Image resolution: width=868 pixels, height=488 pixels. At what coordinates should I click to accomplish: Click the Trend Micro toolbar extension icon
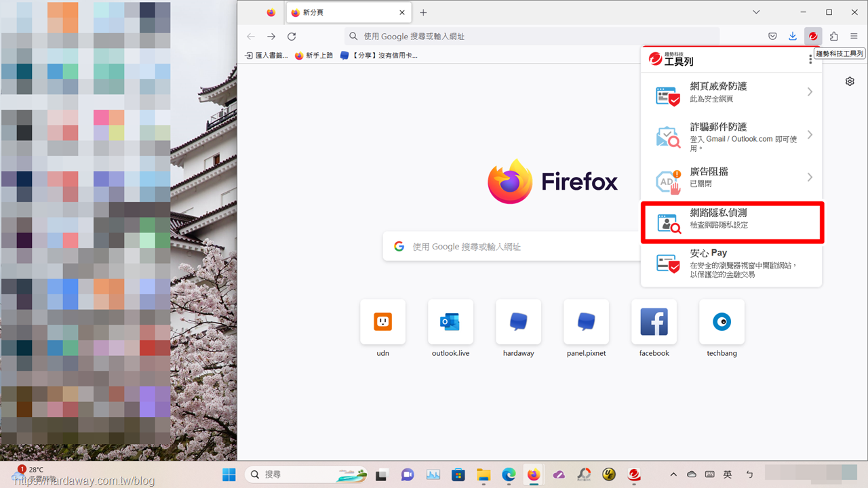click(x=812, y=37)
